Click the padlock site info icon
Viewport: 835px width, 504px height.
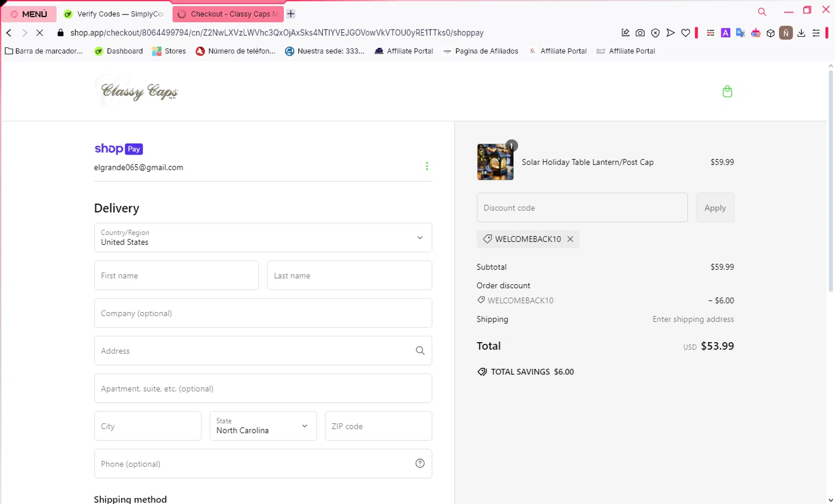tap(61, 33)
